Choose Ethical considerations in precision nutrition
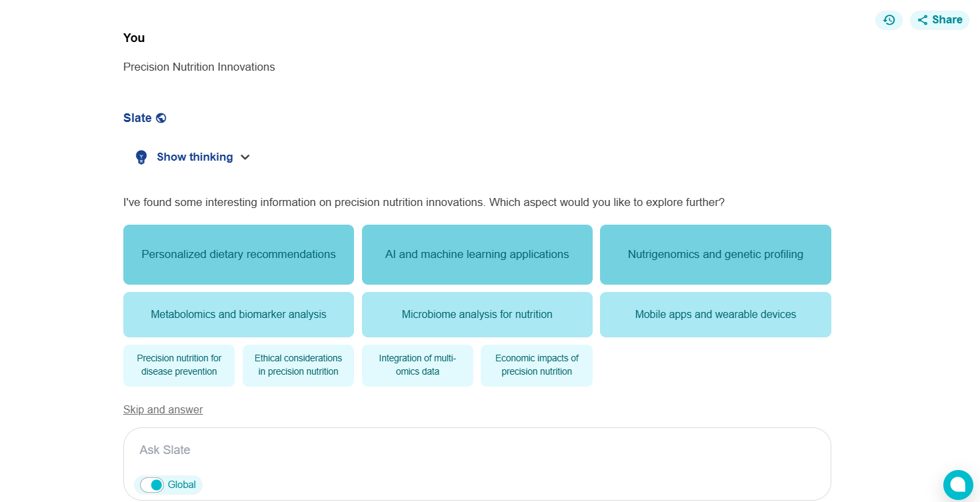This screenshot has width=980, height=502. point(298,365)
